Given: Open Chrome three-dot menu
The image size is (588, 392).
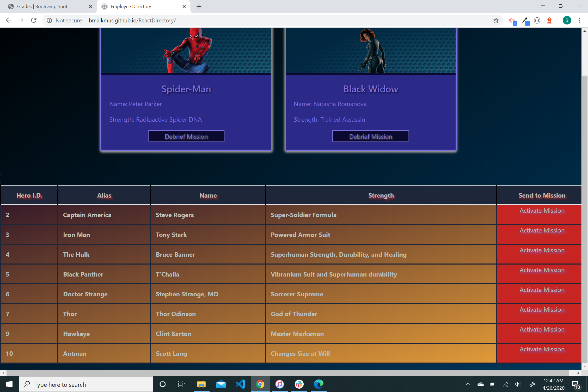Looking at the screenshot, I should [x=579, y=20].
